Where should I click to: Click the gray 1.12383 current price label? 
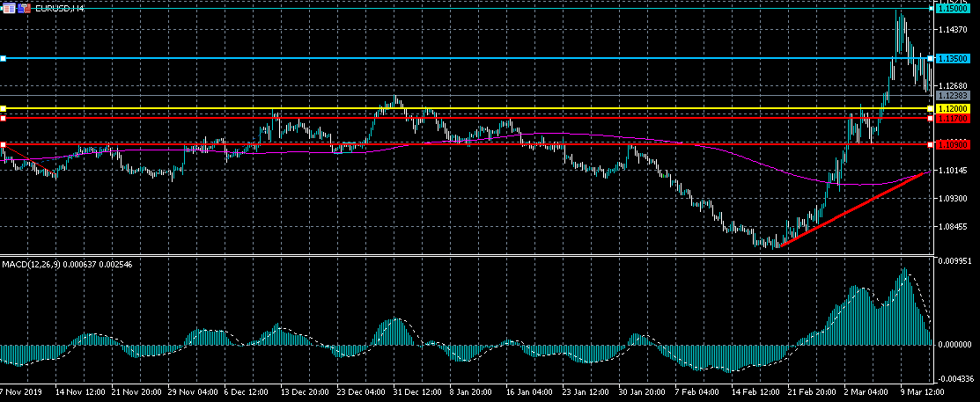click(953, 95)
